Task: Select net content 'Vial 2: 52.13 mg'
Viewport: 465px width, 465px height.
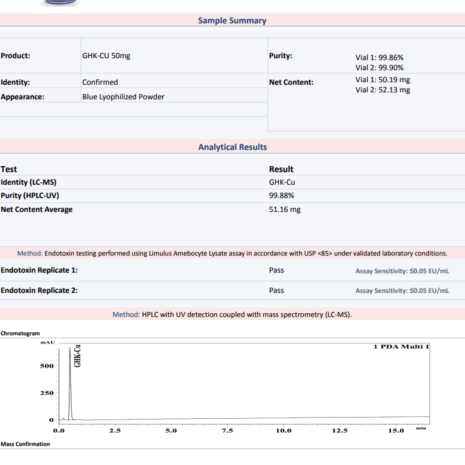Action: [383, 90]
